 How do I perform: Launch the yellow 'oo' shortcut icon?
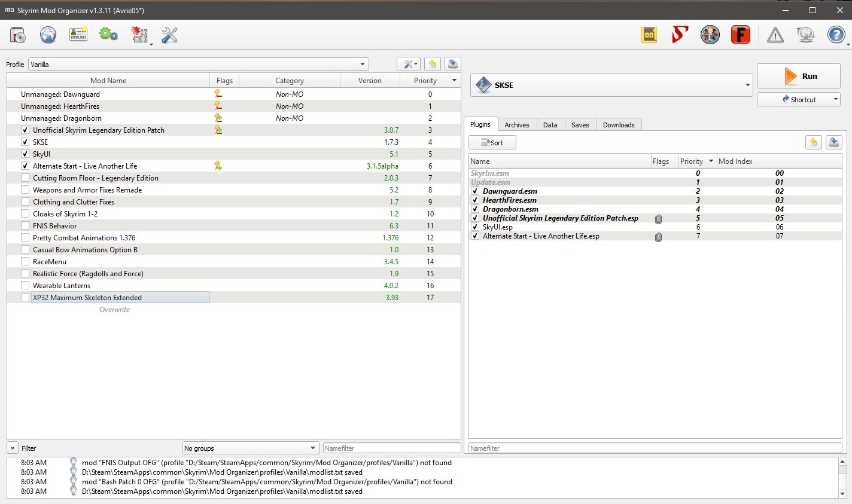[x=649, y=35]
